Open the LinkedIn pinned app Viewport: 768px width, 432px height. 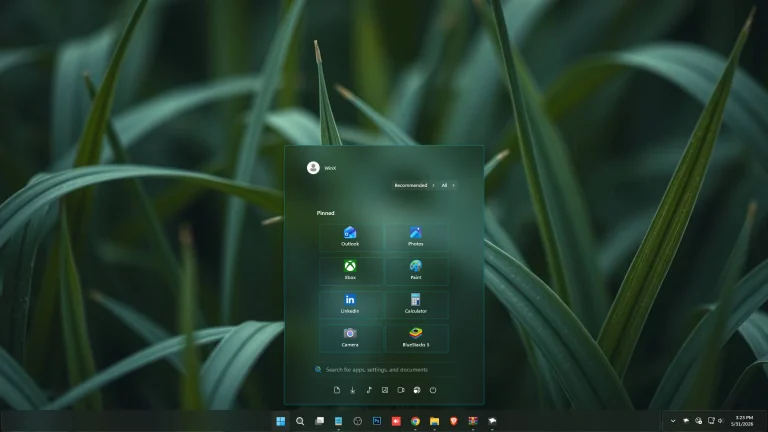point(351,305)
